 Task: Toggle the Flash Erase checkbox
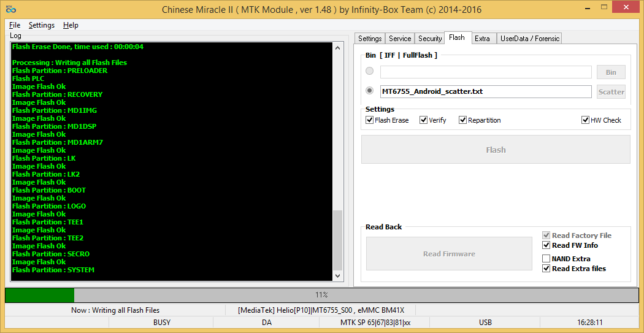pyautogui.click(x=387, y=120)
